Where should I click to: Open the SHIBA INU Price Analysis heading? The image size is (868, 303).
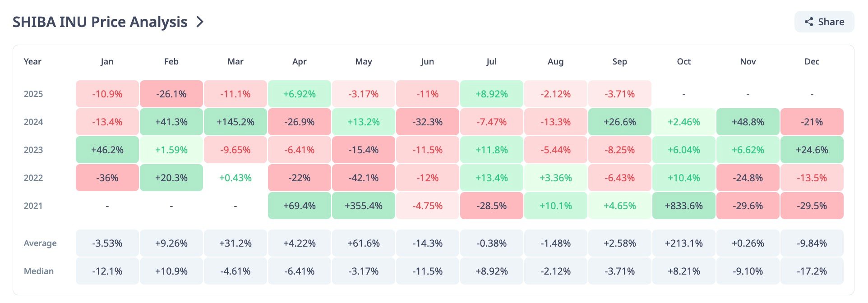tap(100, 22)
